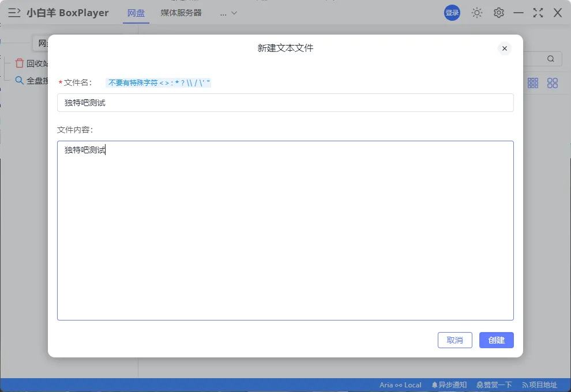Click the 取消 cancel button
571x392 pixels.
454,340
